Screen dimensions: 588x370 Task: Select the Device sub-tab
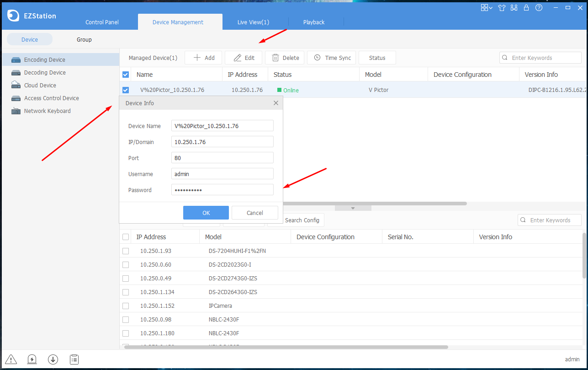[30, 40]
